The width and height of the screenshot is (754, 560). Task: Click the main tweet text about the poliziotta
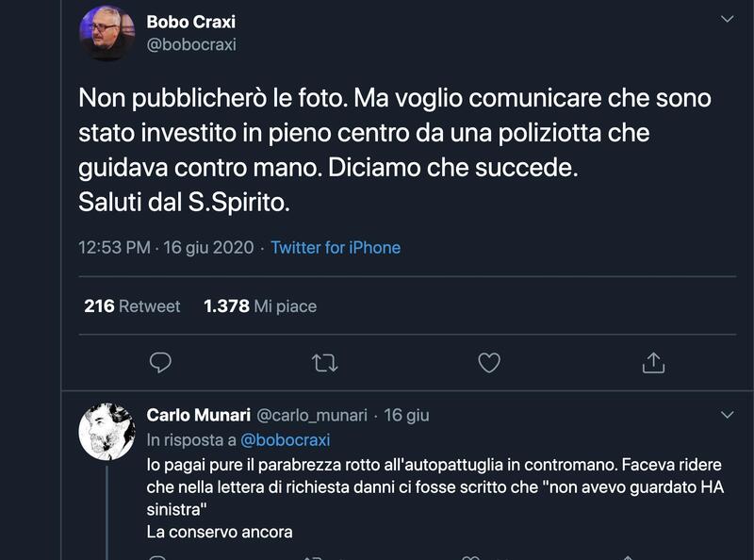[394, 147]
